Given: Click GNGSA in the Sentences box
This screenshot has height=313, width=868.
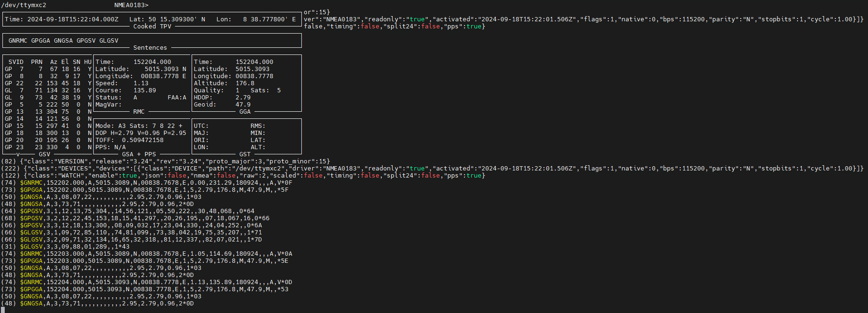Looking at the screenshot, I should click(63, 41).
